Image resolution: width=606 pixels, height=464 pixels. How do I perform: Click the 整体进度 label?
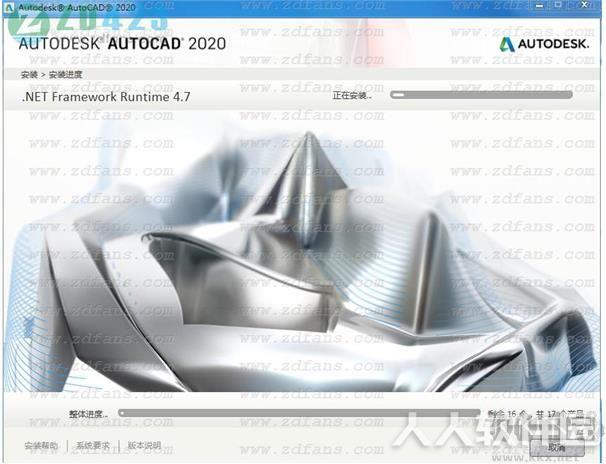(x=89, y=414)
